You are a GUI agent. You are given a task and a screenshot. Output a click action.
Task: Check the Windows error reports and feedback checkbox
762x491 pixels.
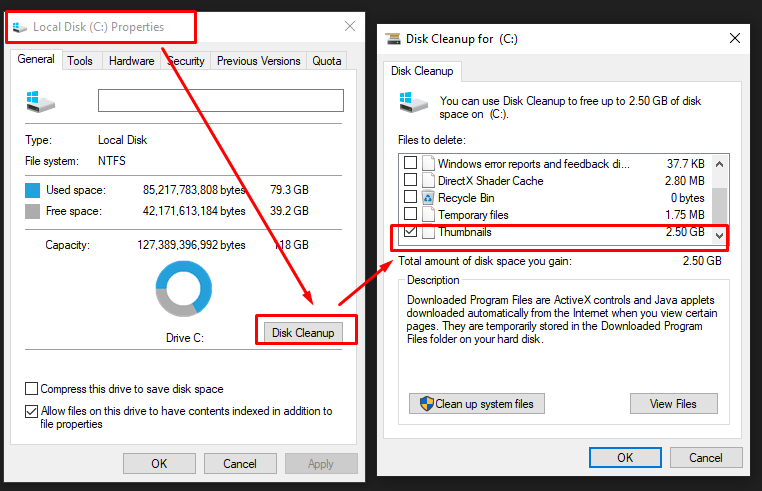410,162
